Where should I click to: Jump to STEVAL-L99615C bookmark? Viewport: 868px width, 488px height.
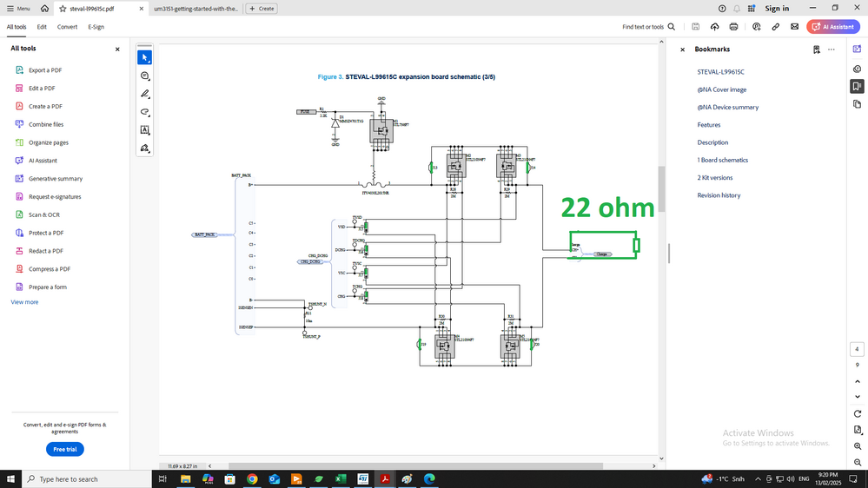tap(720, 72)
